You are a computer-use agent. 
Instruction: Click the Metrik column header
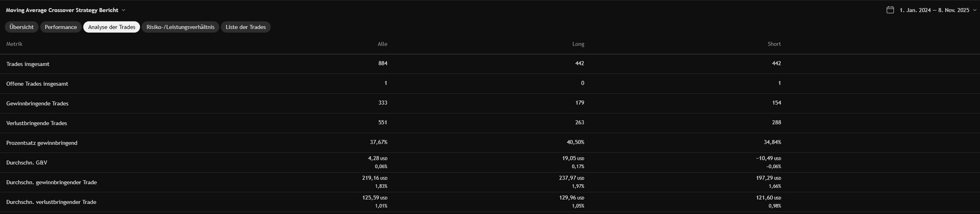point(14,44)
